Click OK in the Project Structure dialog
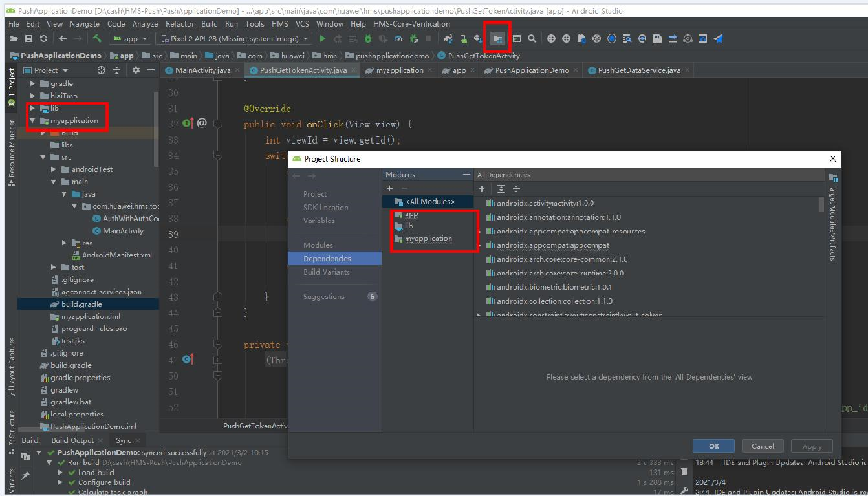Screen dimensions: 868x496 (x=713, y=446)
